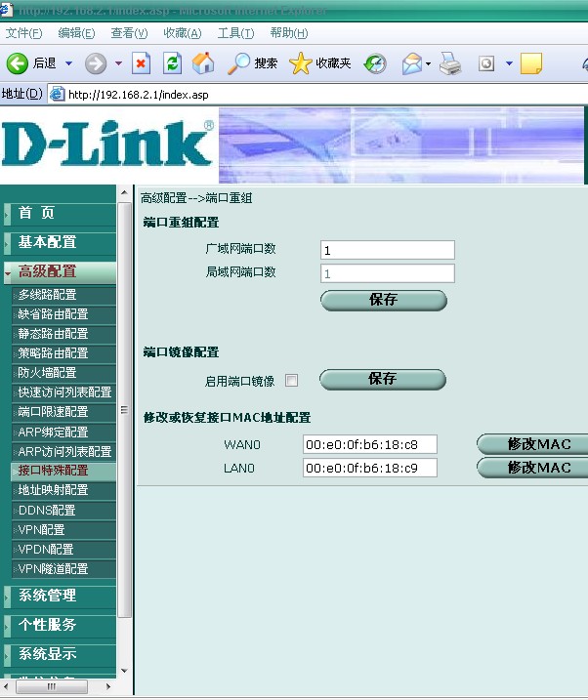Open 缺省路由配置 in sidebar

[63, 314]
